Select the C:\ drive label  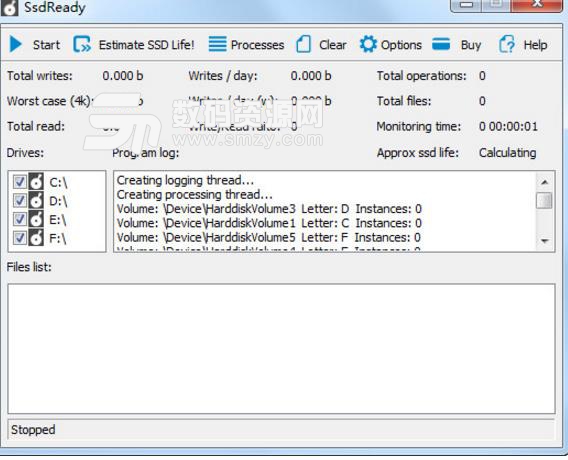click(58, 182)
